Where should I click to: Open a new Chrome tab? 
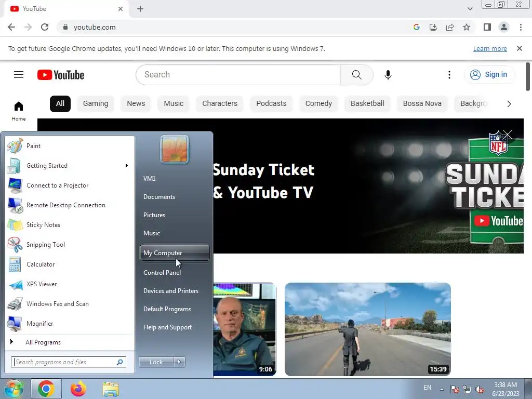tap(140, 9)
